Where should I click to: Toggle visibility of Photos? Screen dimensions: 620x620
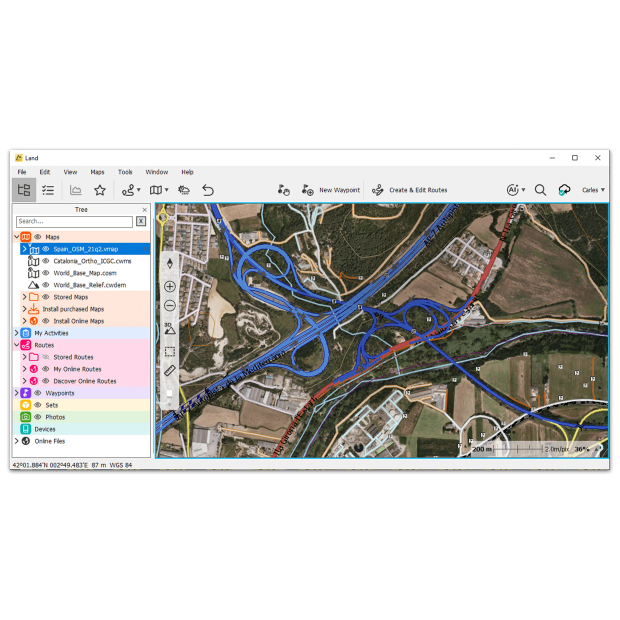click(x=38, y=417)
